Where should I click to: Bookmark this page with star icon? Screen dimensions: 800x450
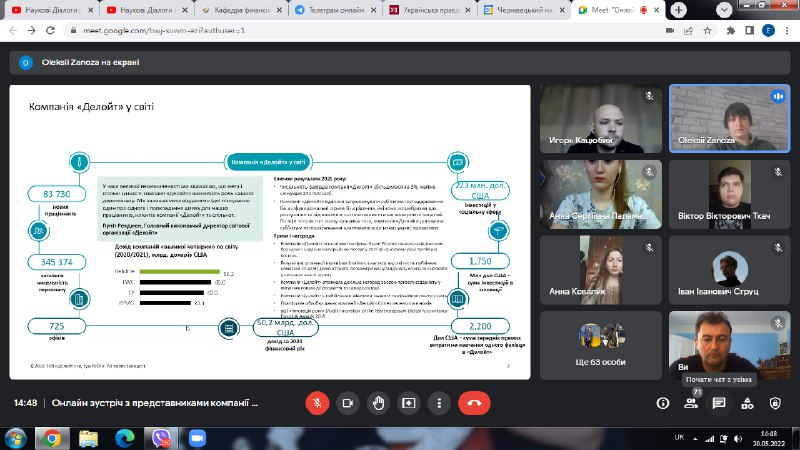tap(707, 31)
